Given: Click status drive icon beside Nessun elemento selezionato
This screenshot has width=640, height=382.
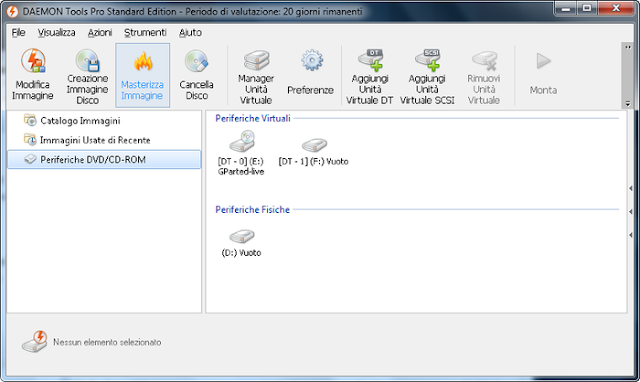Looking at the screenshot, I should (x=35, y=342).
